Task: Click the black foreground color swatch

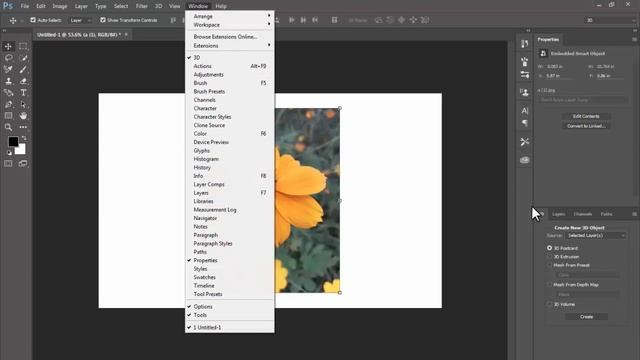Action: pyautogui.click(x=13, y=141)
